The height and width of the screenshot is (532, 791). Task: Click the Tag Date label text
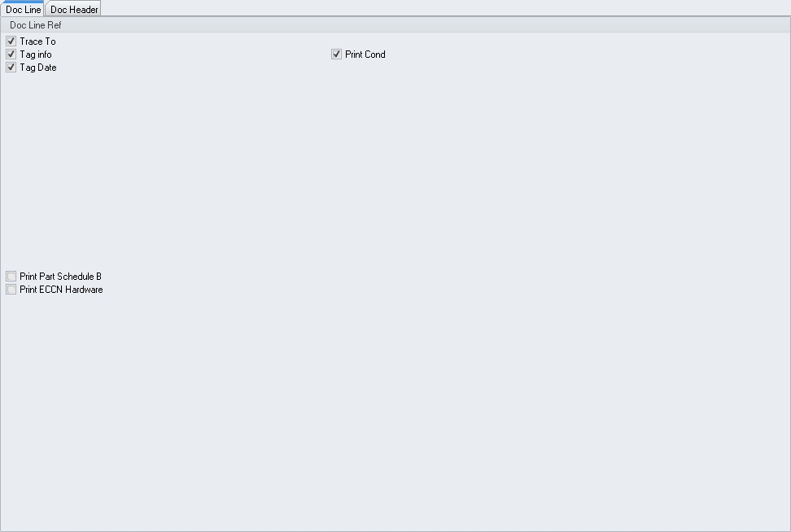pos(38,68)
